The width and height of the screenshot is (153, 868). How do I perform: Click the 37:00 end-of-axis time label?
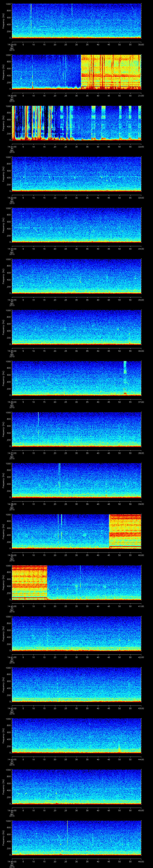(x=141, y=402)
